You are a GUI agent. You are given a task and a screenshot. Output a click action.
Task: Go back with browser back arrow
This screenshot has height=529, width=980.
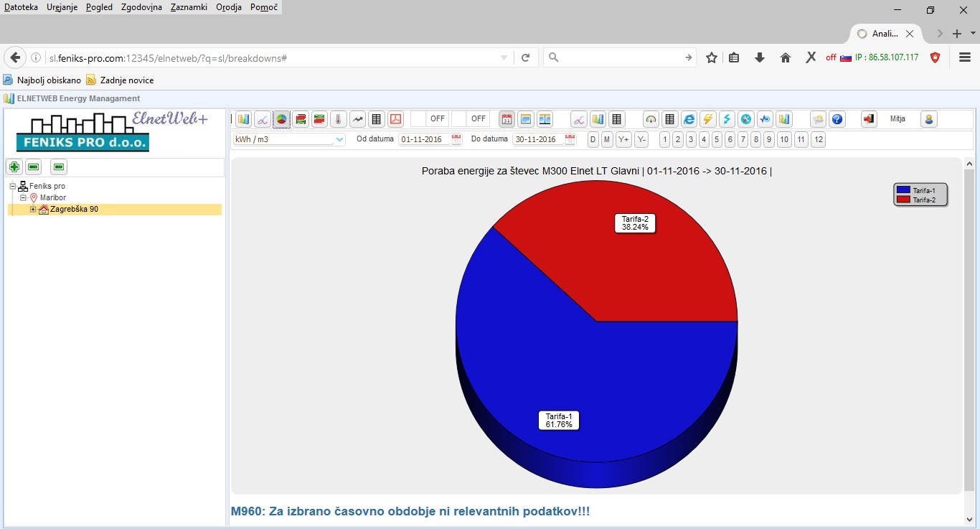coord(14,57)
